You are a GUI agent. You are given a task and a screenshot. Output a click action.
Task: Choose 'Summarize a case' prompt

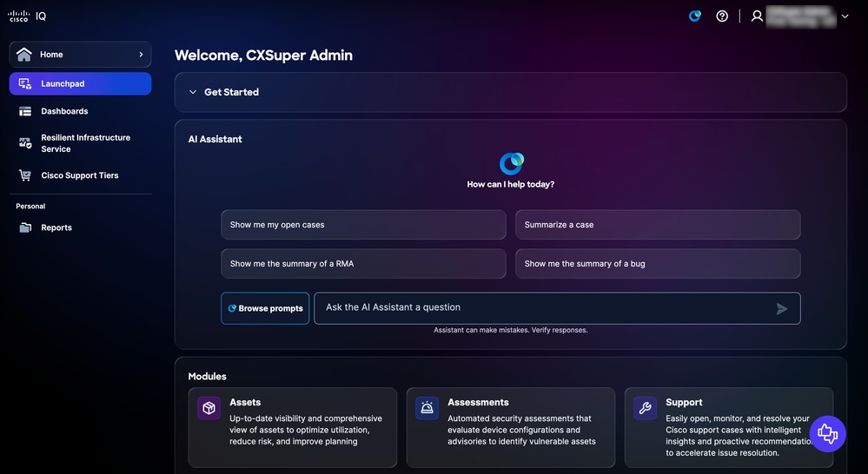(658, 225)
